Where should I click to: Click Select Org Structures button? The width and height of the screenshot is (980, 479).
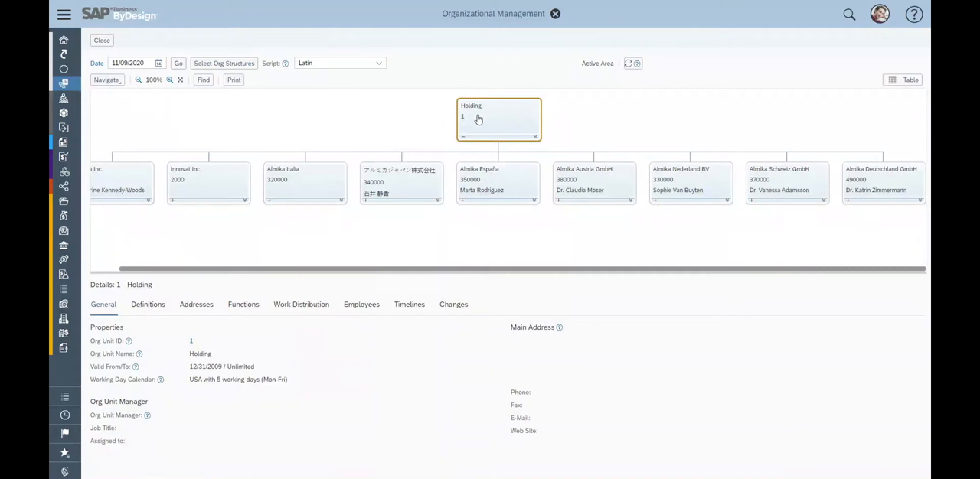click(224, 64)
